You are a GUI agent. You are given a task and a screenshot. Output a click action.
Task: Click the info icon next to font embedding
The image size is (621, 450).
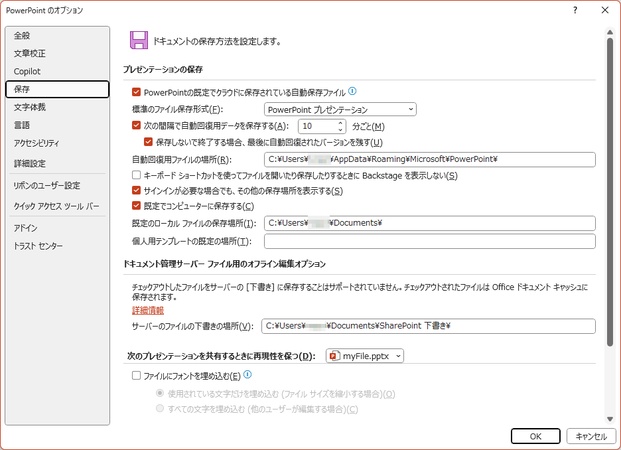pyautogui.click(x=248, y=374)
